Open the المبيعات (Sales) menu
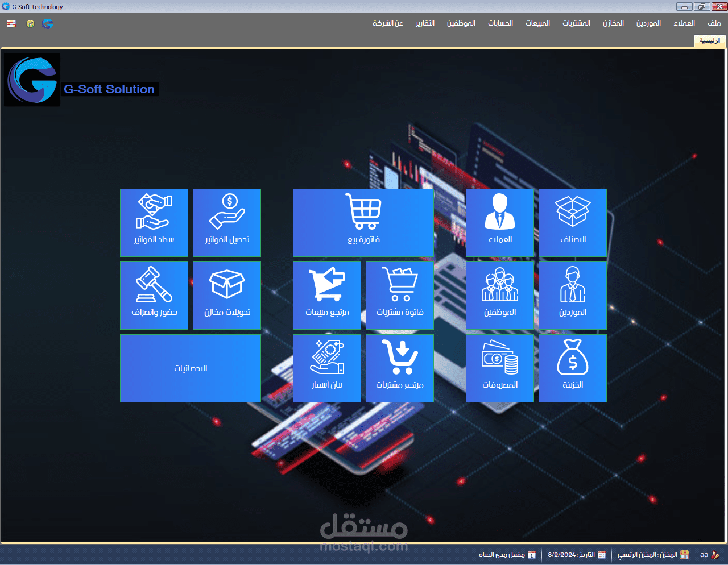Viewport: 728px width, 565px height. point(537,23)
